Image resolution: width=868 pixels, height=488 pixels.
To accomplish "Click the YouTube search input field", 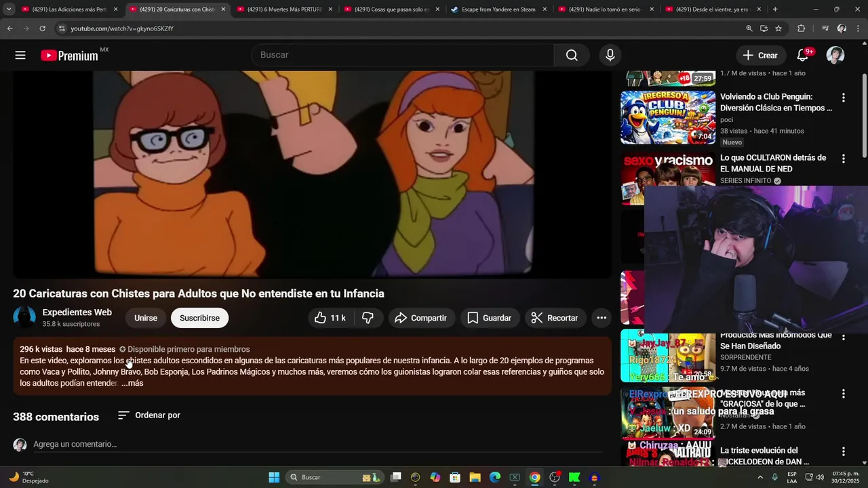I will pos(403,55).
